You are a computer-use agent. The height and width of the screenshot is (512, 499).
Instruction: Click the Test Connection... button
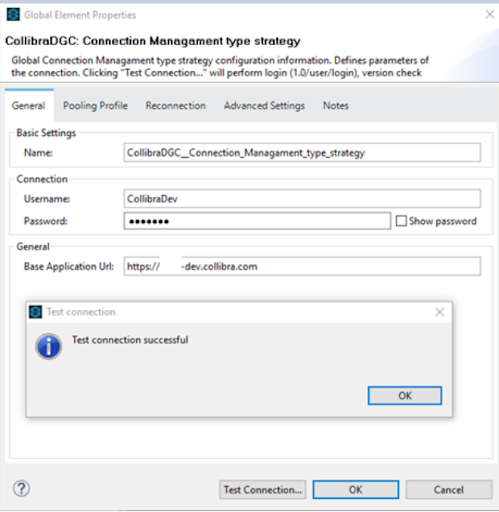click(263, 490)
